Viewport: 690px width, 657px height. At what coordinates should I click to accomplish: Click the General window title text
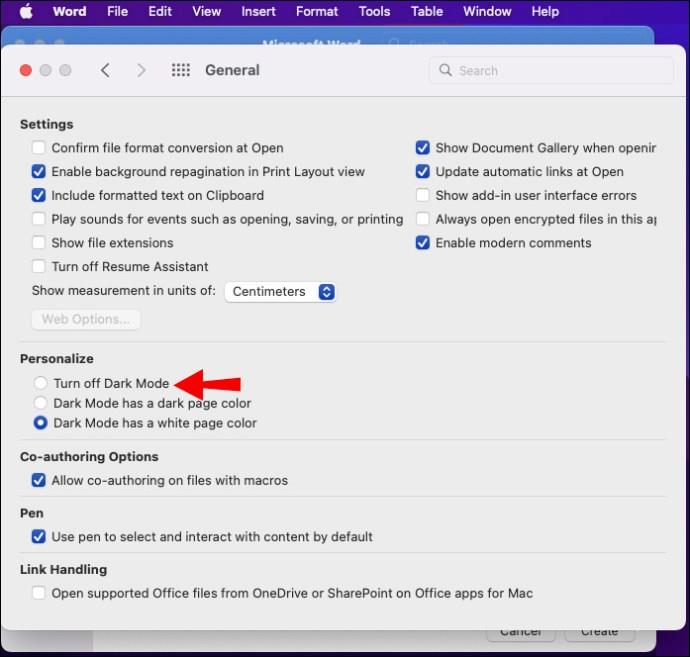coord(232,70)
